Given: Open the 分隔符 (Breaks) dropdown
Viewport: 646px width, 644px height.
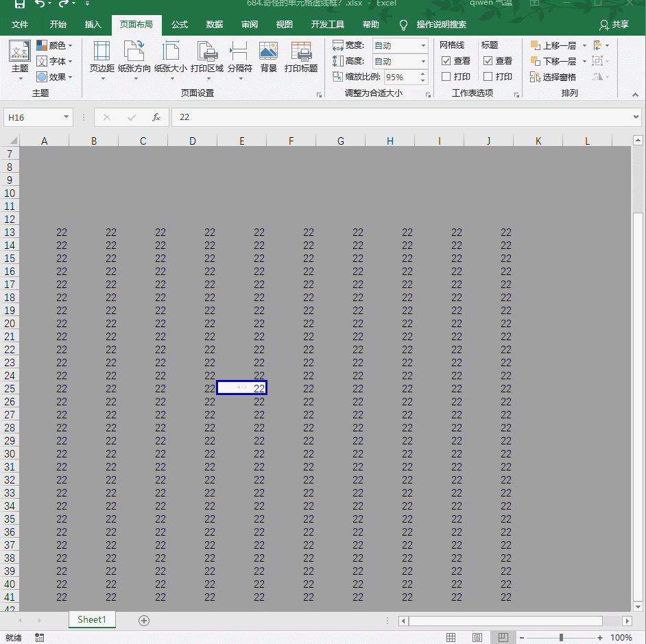Looking at the screenshot, I should (238, 60).
